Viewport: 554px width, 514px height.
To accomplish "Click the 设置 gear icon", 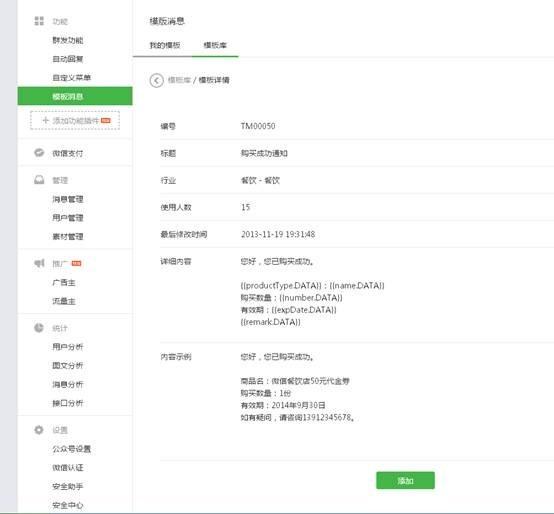I will click(x=39, y=430).
